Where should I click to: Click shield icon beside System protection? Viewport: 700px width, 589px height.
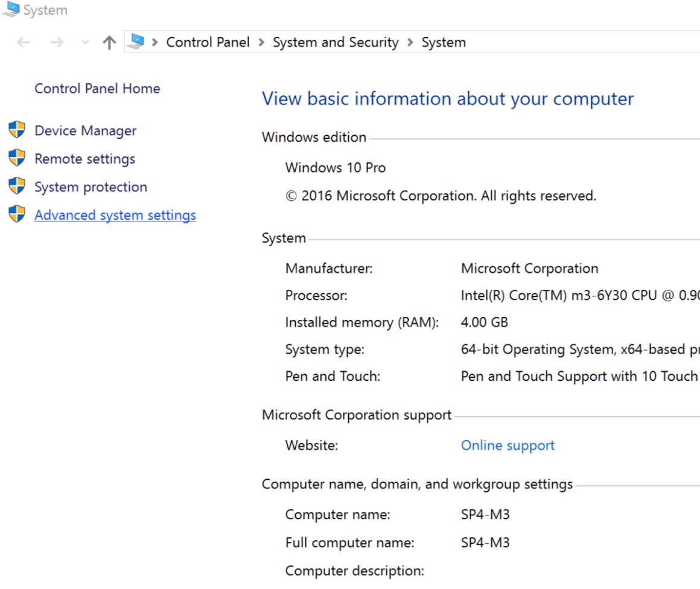(x=17, y=186)
